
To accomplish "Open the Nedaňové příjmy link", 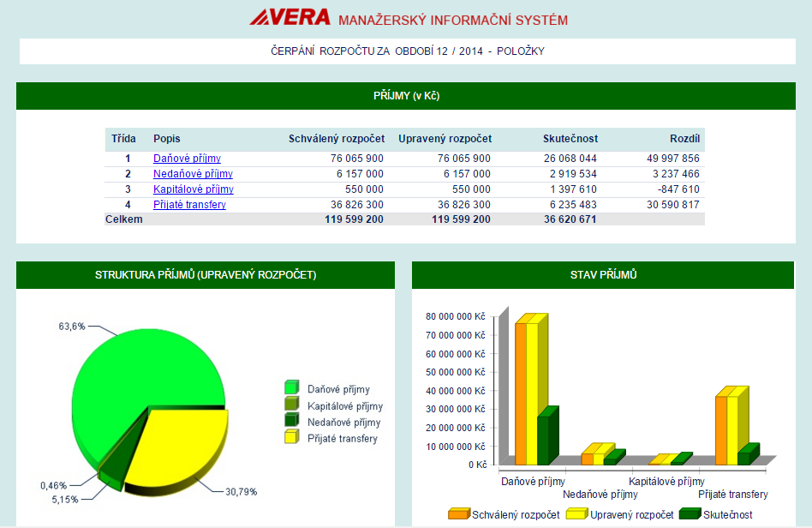I will (193, 174).
